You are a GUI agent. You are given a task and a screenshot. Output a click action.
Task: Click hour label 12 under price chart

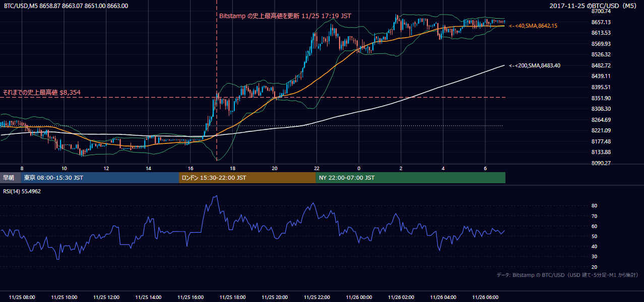tap(106, 168)
